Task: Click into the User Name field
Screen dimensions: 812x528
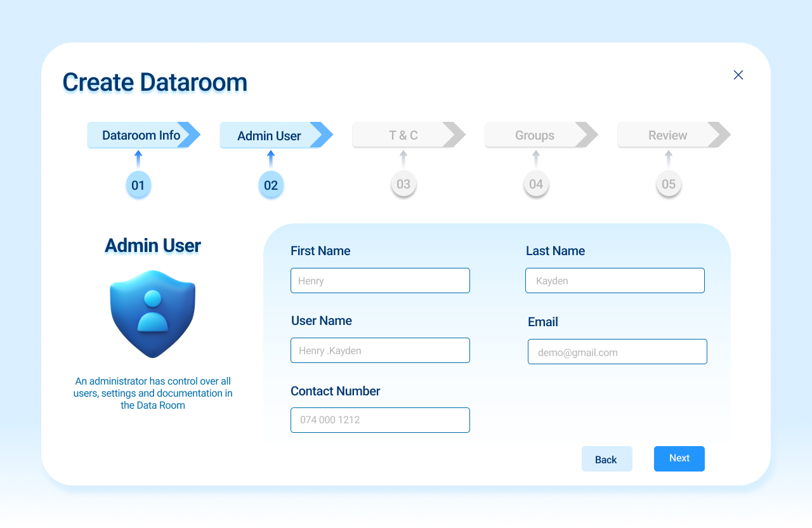Action: click(380, 350)
